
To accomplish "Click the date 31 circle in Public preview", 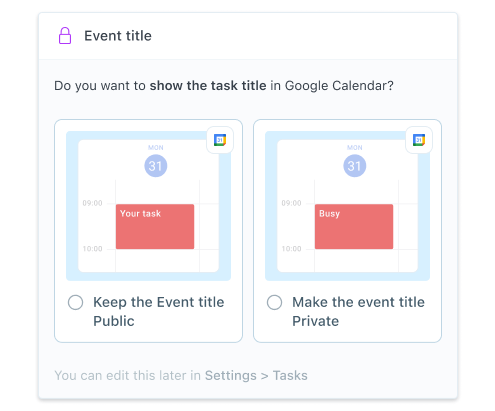I will point(156,166).
